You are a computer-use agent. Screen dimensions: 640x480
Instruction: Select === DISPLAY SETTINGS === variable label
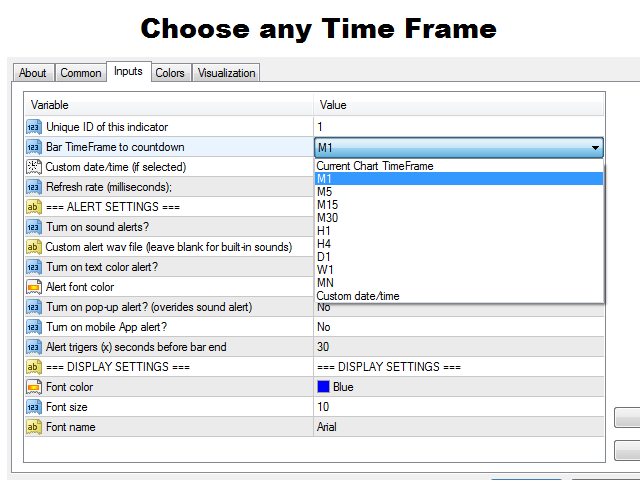pos(118,367)
